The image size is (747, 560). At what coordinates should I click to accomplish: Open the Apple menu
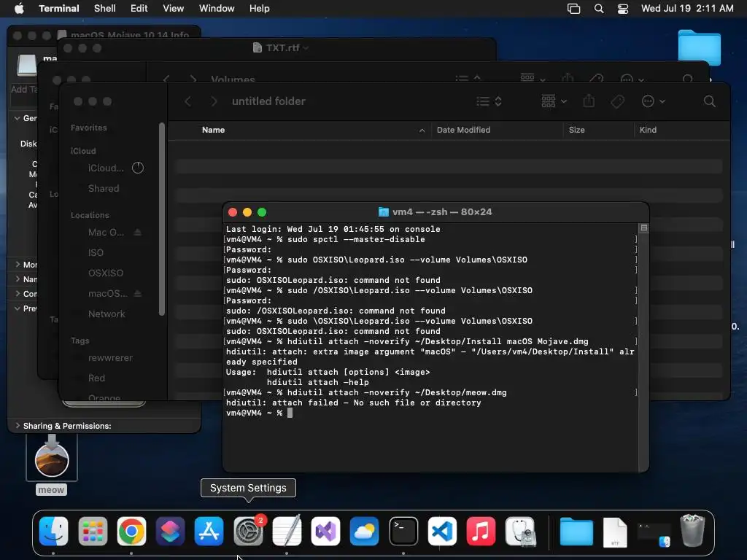click(19, 9)
